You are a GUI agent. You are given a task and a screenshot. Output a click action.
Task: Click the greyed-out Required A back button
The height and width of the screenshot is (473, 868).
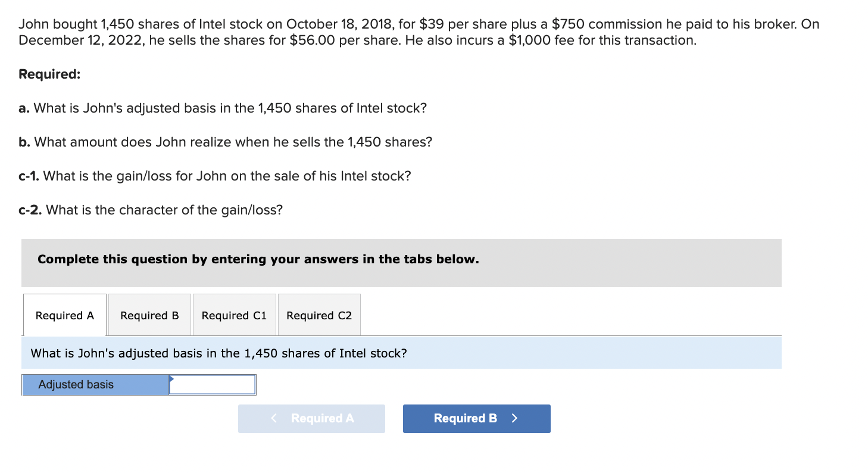click(x=311, y=419)
